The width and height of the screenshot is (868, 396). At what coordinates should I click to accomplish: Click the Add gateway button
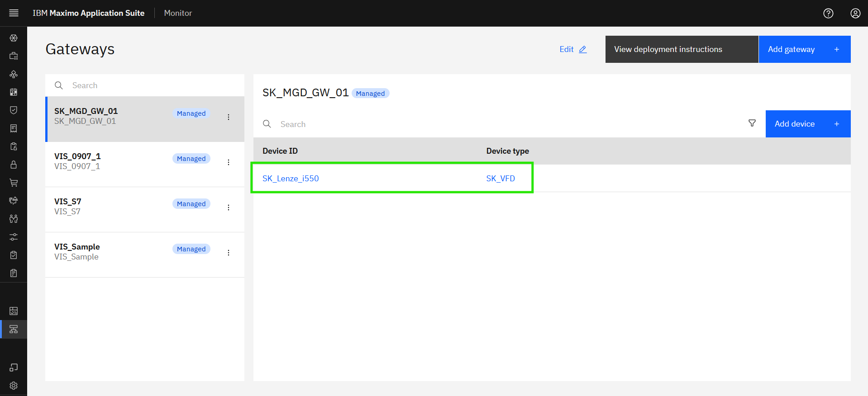click(805, 49)
